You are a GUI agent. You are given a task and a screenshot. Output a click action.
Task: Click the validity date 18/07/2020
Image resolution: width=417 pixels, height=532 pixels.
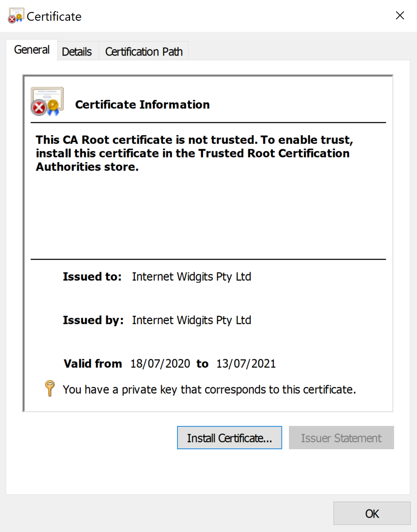point(160,363)
